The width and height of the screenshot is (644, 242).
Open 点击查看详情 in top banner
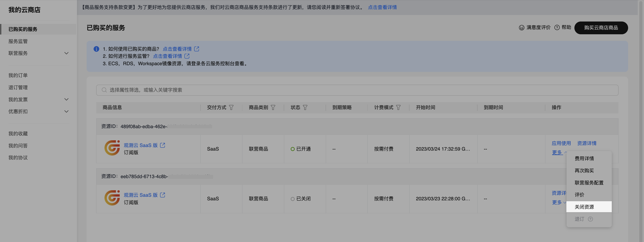[x=382, y=7]
